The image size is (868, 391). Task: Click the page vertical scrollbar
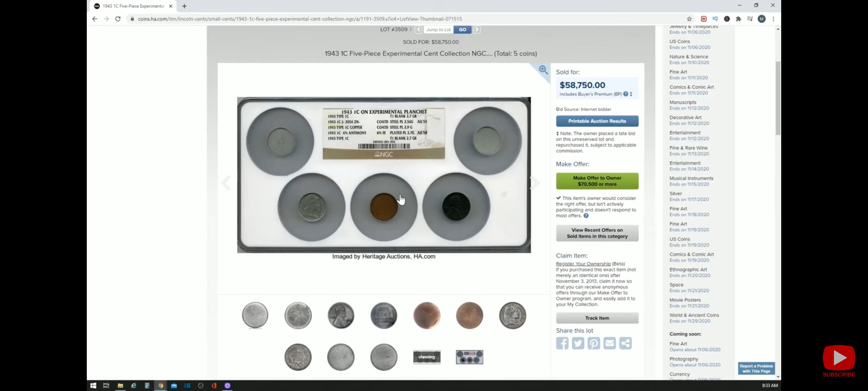tap(778, 98)
